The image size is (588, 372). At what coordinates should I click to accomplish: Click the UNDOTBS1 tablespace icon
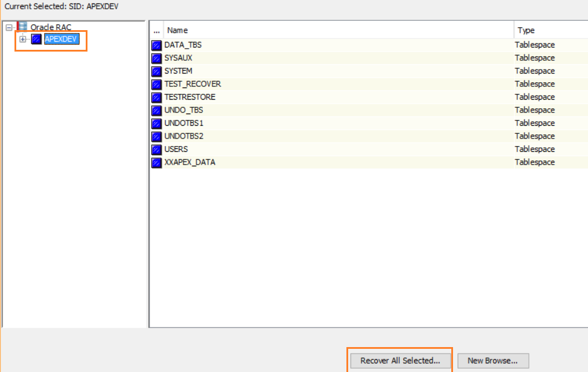[x=156, y=123]
